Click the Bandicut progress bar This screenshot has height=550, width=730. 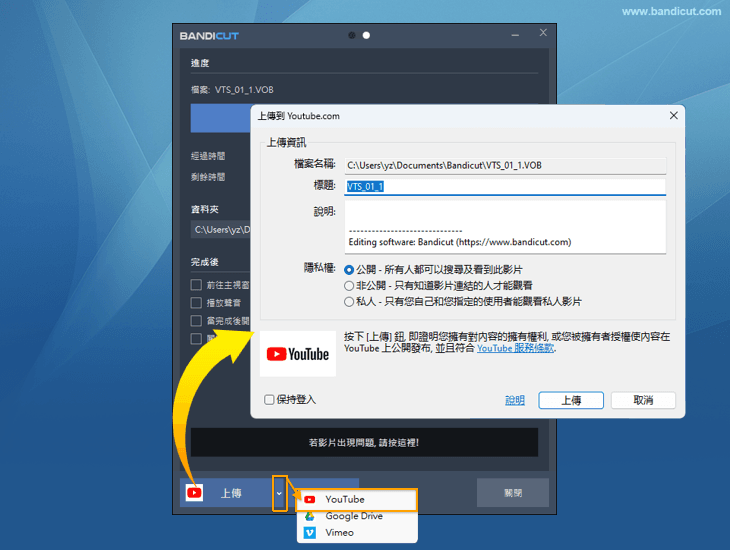[221, 118]
